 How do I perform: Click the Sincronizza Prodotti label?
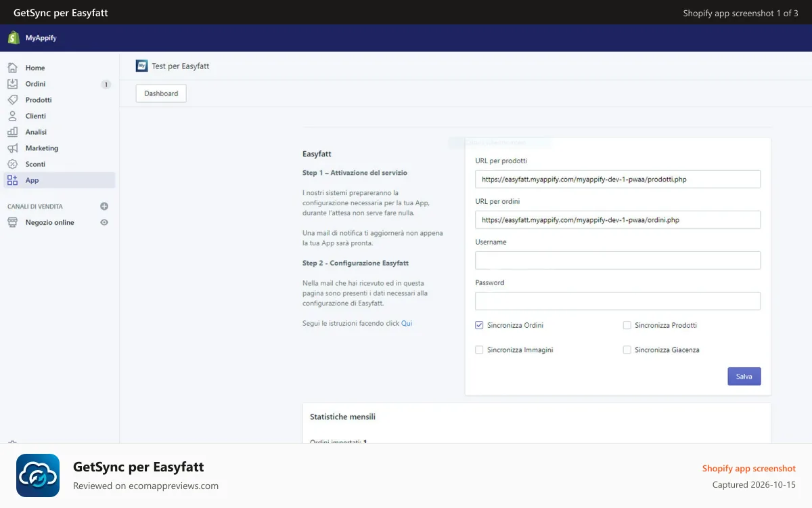666,325
